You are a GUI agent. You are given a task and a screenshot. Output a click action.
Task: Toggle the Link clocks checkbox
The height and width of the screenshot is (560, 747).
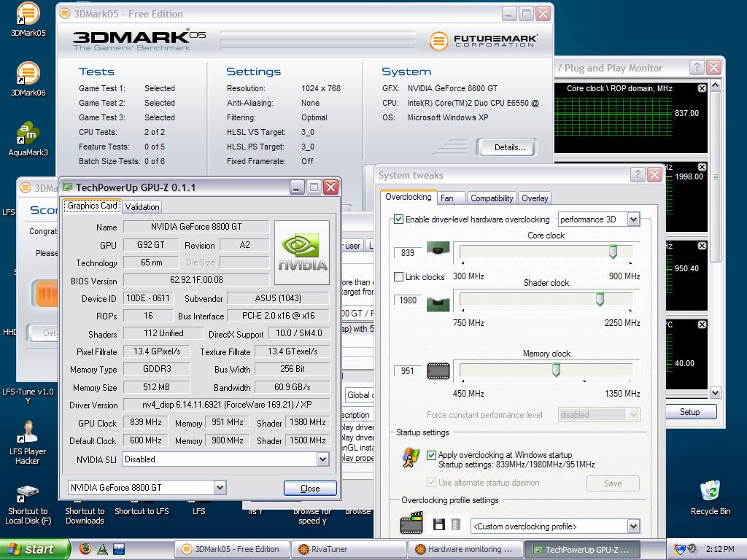(x=399, y=276)
